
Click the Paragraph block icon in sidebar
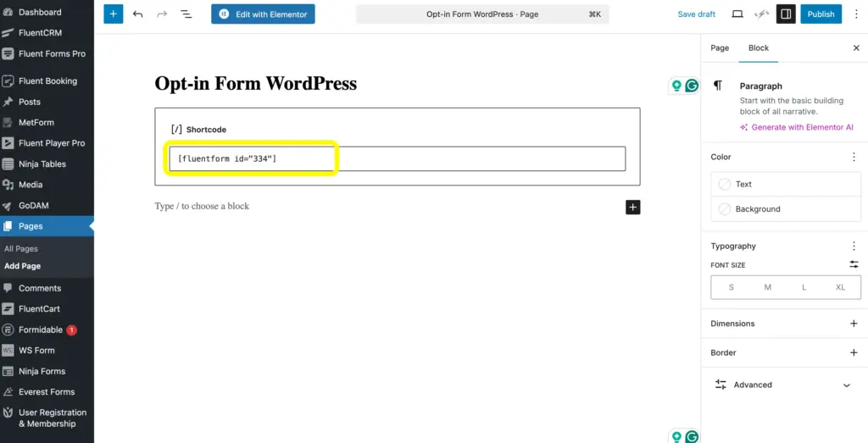(718, 86)
